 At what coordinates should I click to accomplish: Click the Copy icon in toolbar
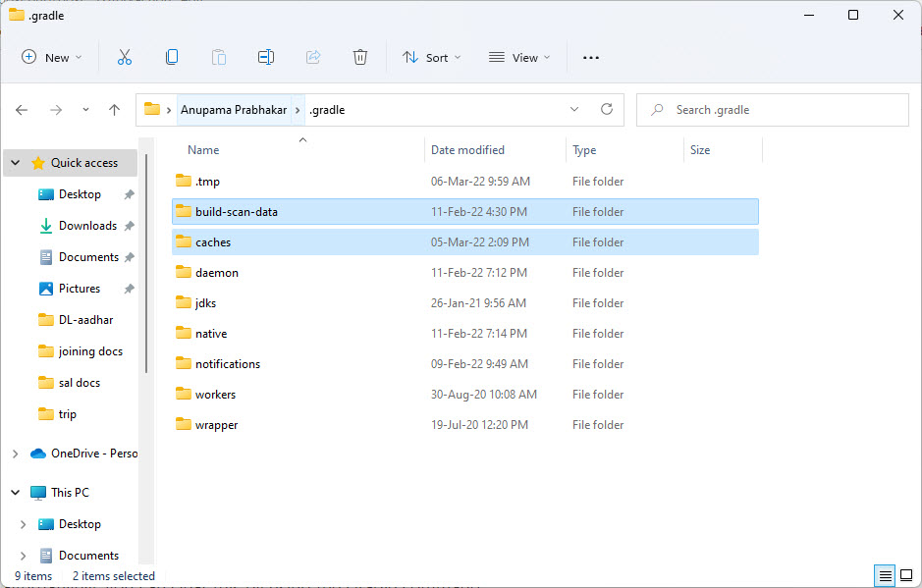(172, 57)
